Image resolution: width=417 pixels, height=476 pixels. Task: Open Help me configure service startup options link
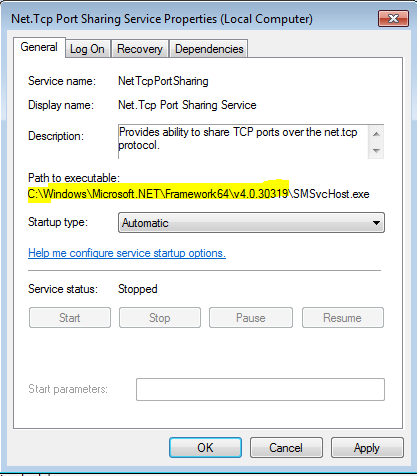(x=127, y=253)
